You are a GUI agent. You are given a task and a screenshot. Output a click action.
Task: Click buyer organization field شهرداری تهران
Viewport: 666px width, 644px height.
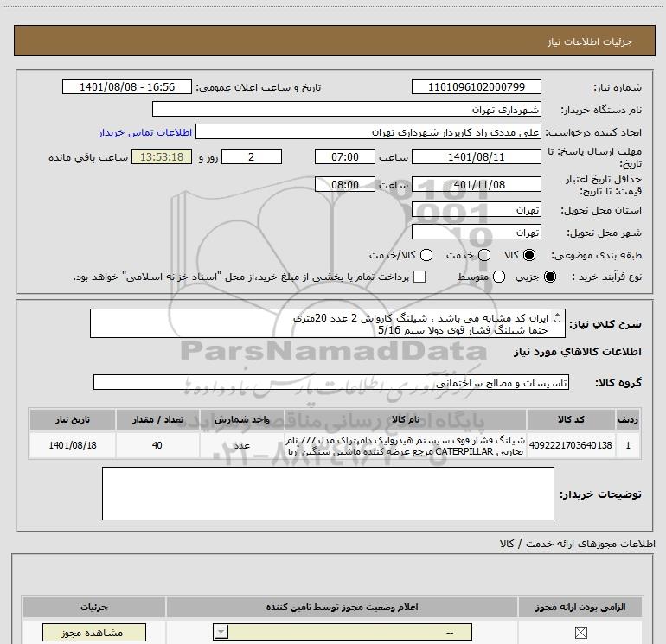347,109
